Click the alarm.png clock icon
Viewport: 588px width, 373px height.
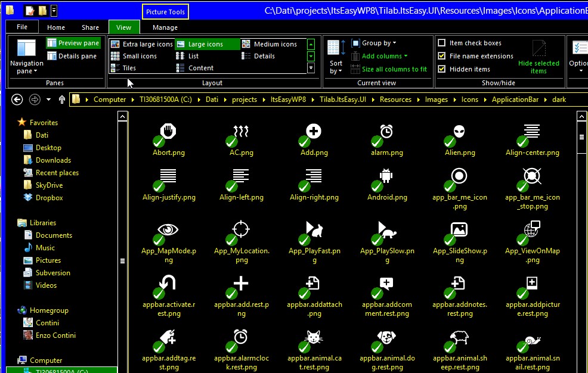[386, 132]
